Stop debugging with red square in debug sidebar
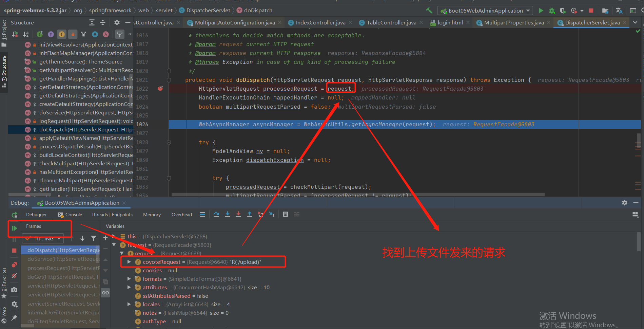Image resolution: width=644 pixels, height=329 pixels. [14, 250]
